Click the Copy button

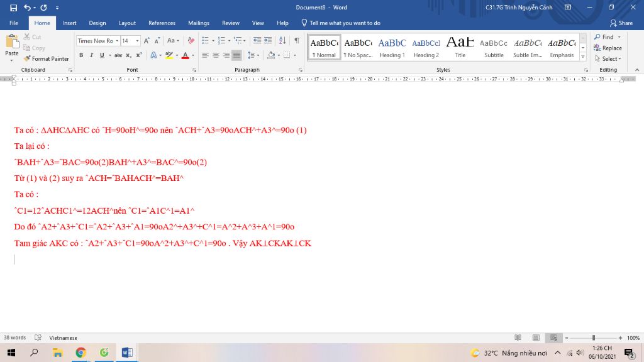[34, 48]
